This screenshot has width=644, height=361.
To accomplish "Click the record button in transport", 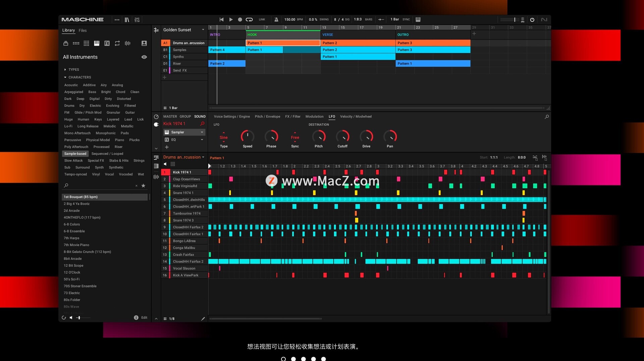I will coord(240,19).
